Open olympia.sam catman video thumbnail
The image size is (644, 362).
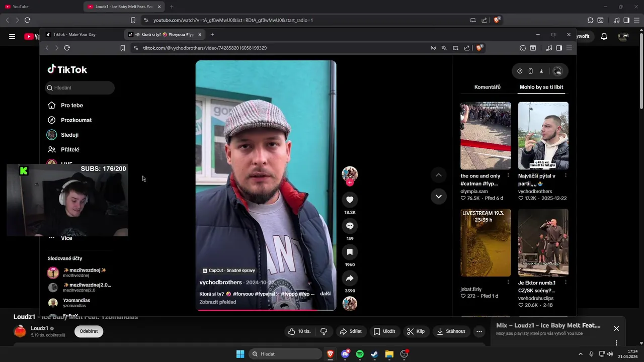coord(486,136)
